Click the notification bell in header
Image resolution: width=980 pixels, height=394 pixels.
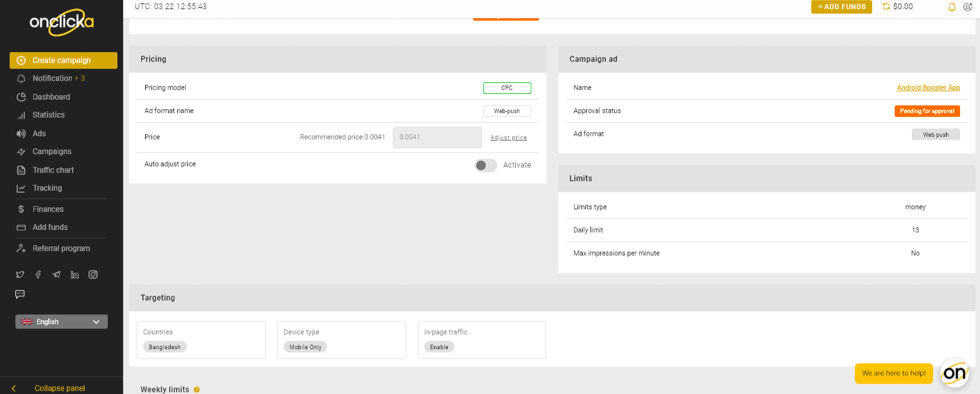coord(952,7)
